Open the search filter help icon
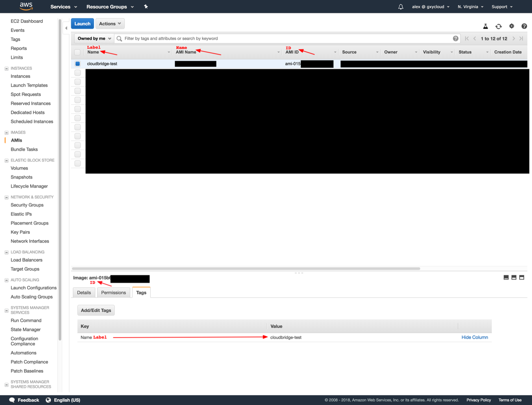 pos(456,38)
